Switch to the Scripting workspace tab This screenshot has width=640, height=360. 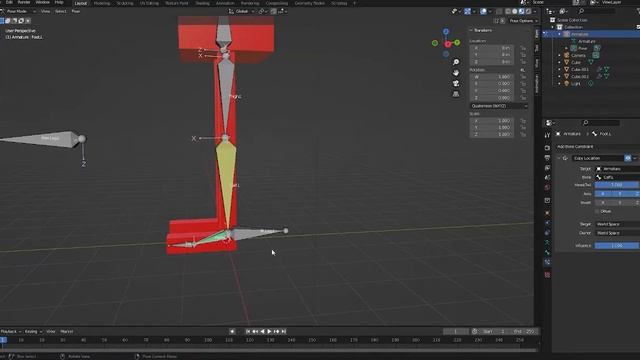[339, 3]
